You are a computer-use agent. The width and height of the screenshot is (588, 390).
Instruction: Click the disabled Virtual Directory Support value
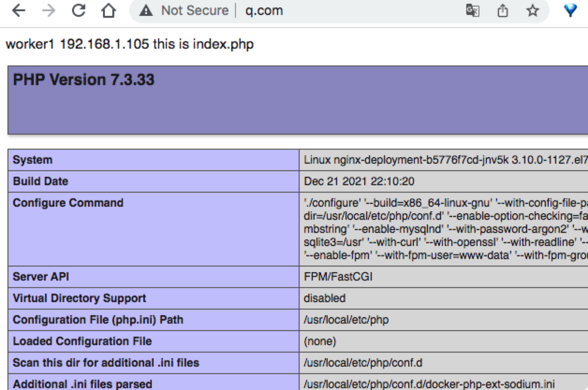tap(324, 298)
